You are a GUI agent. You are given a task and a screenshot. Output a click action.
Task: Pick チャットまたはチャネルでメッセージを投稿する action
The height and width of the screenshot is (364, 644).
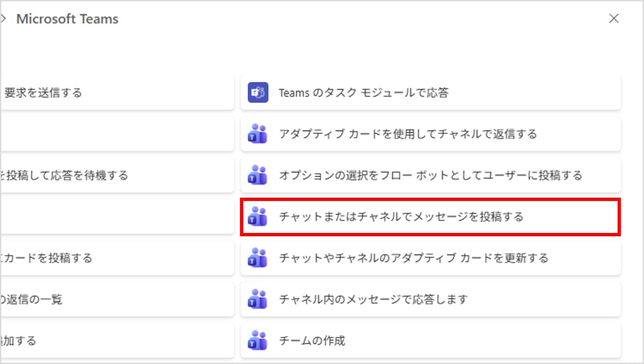[x=401, y=216]
